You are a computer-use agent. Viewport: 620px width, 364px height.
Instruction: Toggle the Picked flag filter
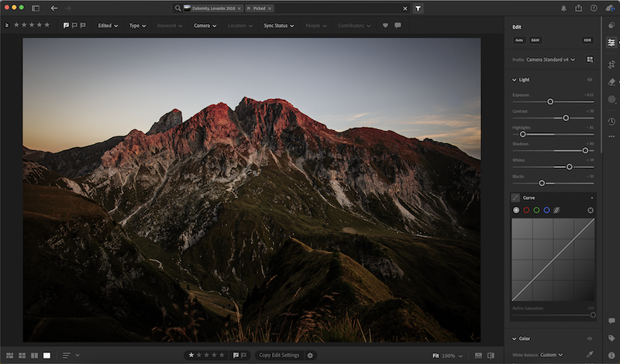(66, 26)
